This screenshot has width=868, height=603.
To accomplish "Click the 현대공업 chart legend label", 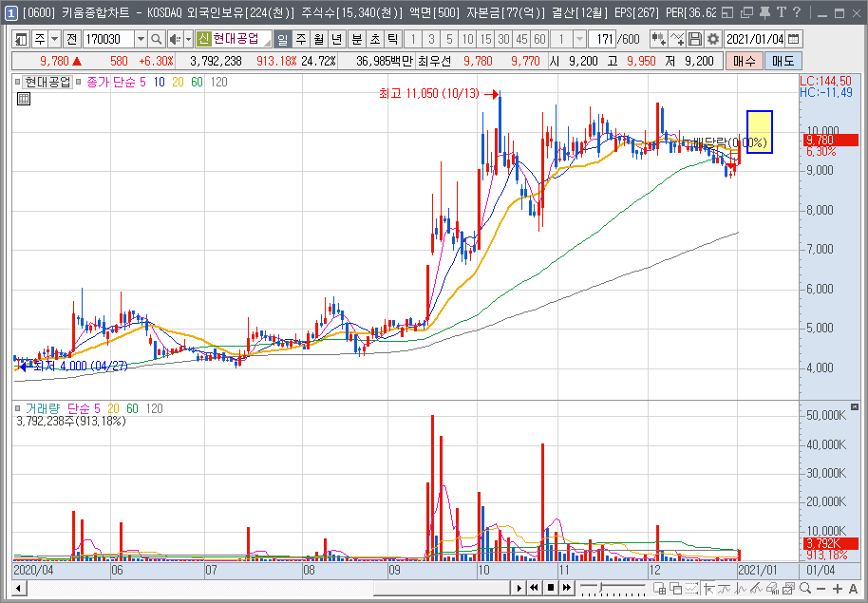I will [48, 82].
